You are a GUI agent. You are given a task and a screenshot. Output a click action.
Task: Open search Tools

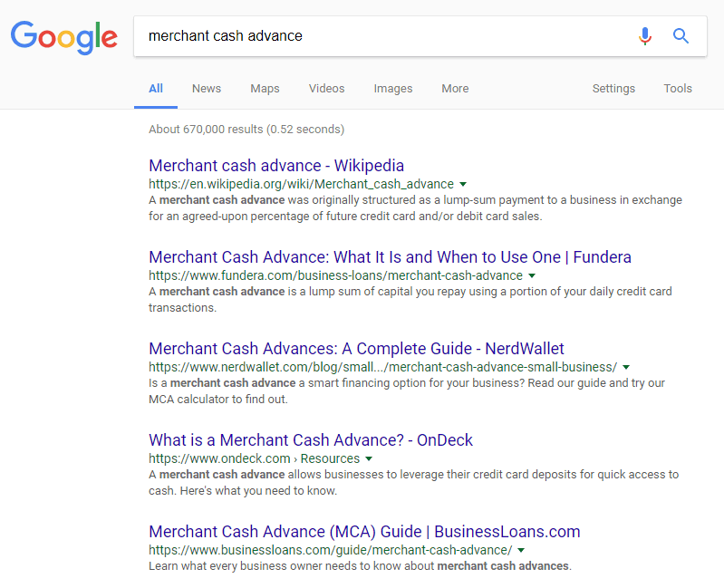678,89
